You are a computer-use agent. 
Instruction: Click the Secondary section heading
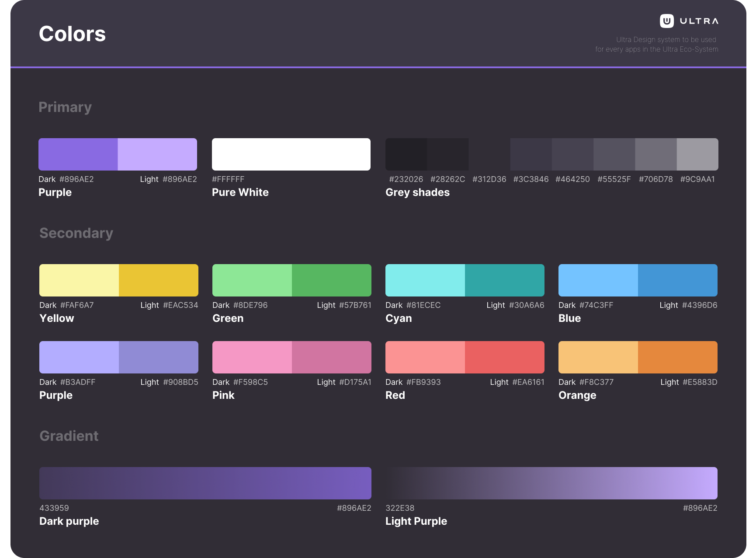(76, 233)
